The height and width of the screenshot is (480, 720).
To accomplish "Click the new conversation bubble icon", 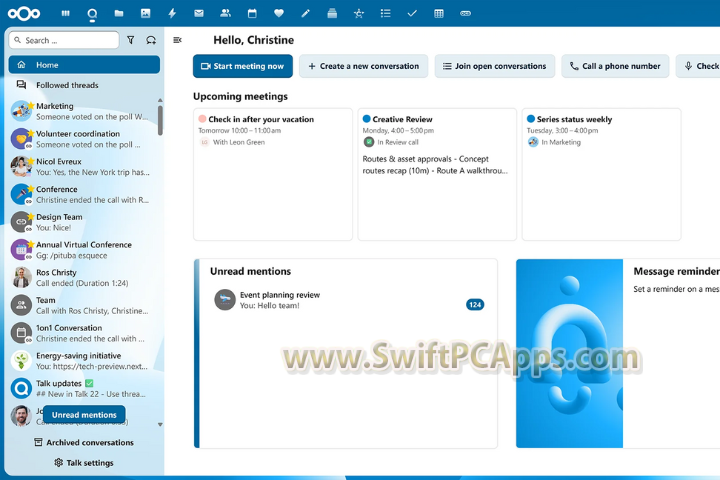I will point(151,40).
